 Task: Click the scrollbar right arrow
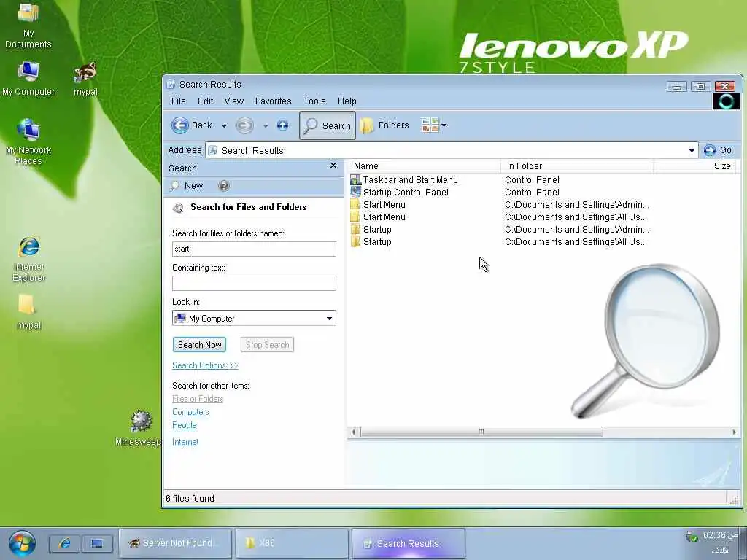point(734,432)
